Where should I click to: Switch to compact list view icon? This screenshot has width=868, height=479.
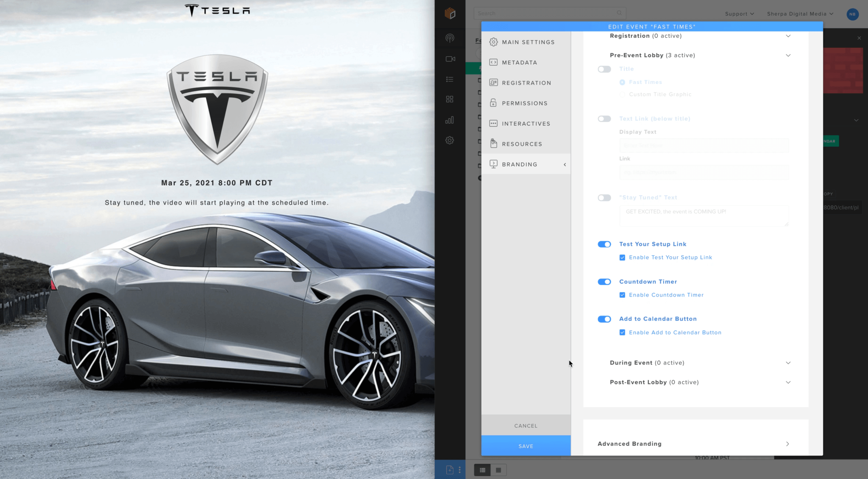pos(498,470)
